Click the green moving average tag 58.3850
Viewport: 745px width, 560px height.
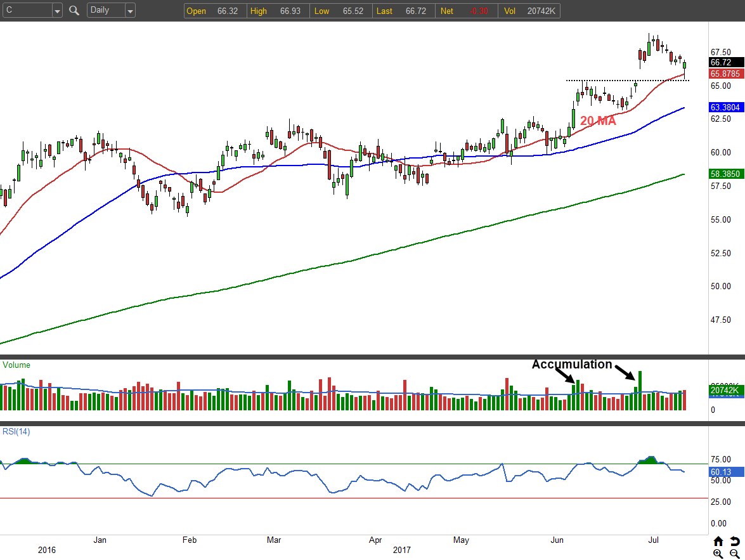[727, 174]
